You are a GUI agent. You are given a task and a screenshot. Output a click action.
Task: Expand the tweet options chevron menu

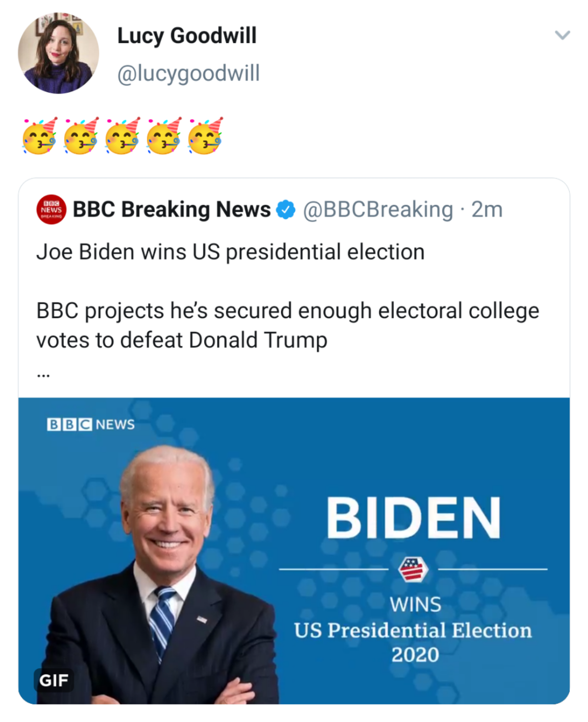(562, 35)
